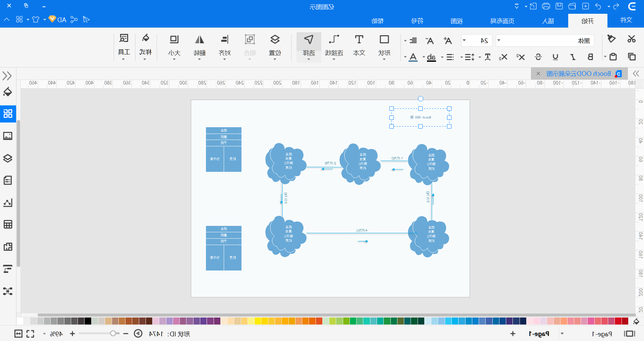Image resolution: width=644 pixels, height=341 pixels.
Task: Select the 连接线 connector tool
Action: click(334, 46)
